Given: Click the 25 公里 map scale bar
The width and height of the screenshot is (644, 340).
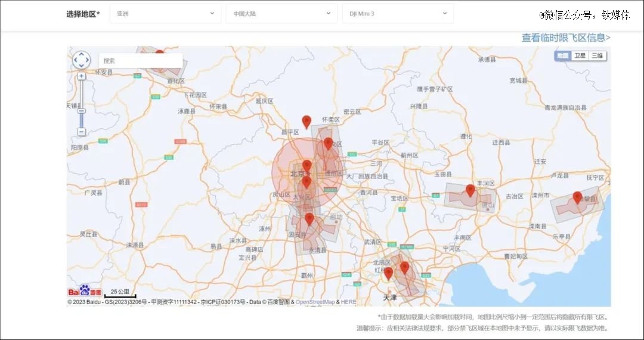Looking at the screenshot, I should tap(120, 293).
